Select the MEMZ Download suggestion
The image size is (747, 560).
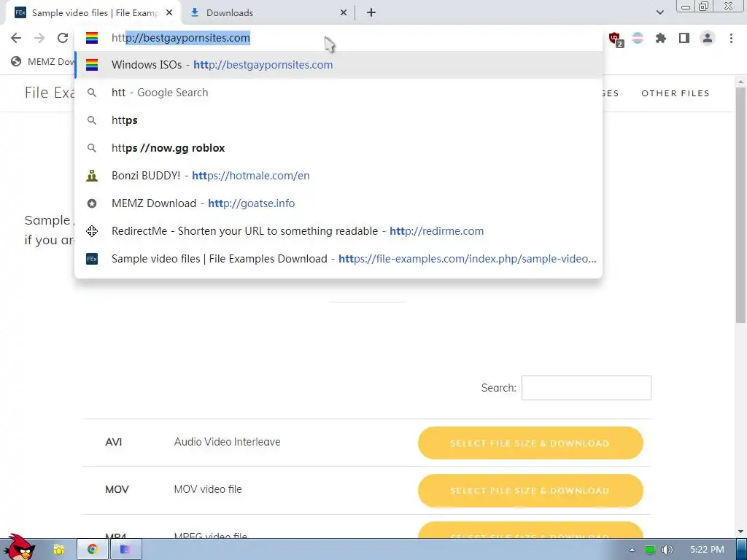[x=338, y=203]
